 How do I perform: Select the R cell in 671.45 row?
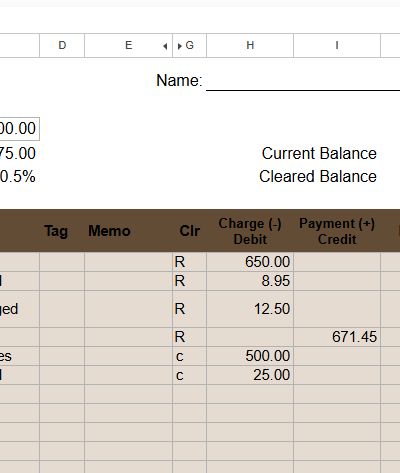pos(190,337)
